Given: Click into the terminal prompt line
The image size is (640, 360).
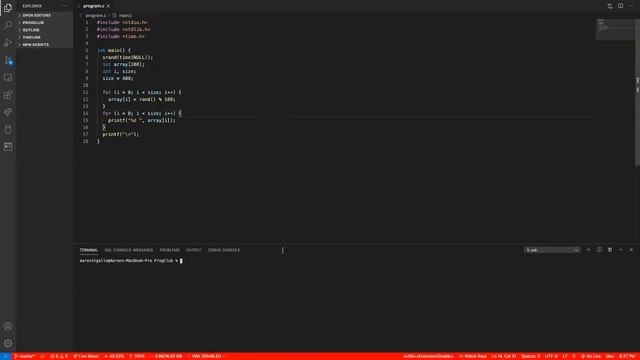Looking at the screenshot, I should (x=131, y=260).
